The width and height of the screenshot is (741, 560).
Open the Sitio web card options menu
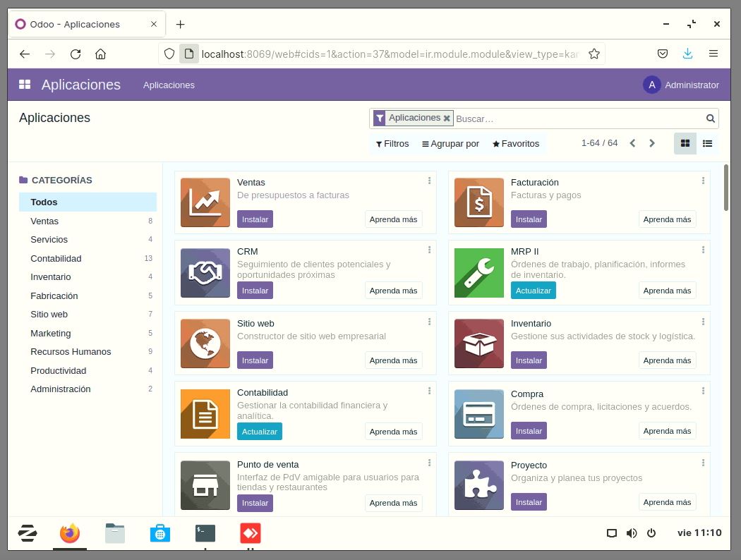pos(429,322)
